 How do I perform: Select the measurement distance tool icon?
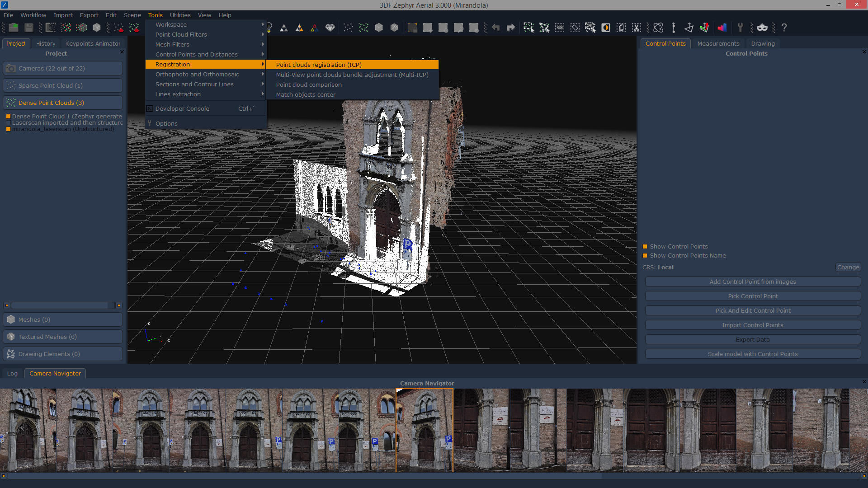[x=673, y=28]
